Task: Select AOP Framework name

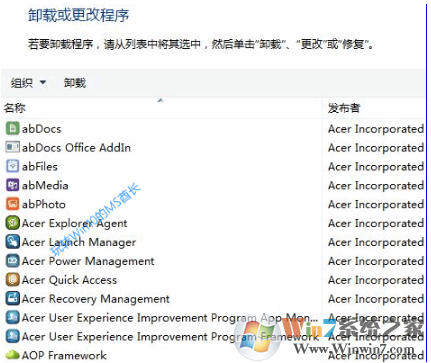Action: 64,355
